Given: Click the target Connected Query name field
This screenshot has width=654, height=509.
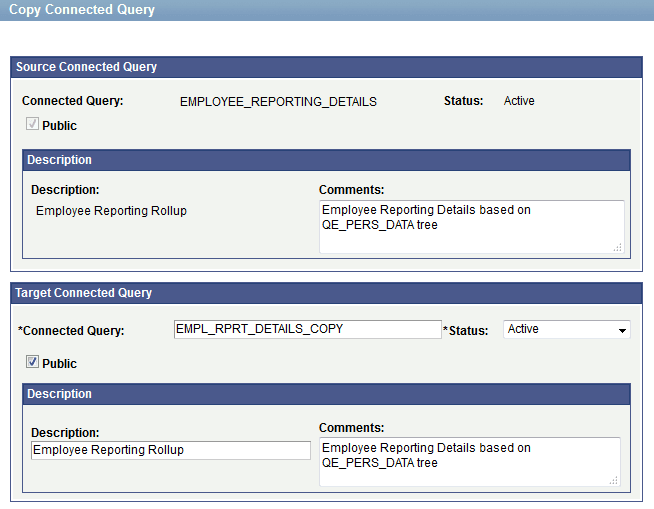Looking at the screenshot, I should pyautogui.click(x=307, y=329).
